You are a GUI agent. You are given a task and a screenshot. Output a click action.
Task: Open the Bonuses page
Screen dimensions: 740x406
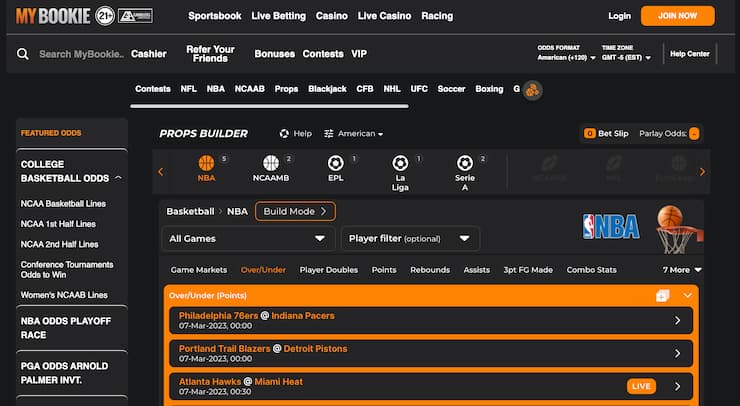point(275,54)
